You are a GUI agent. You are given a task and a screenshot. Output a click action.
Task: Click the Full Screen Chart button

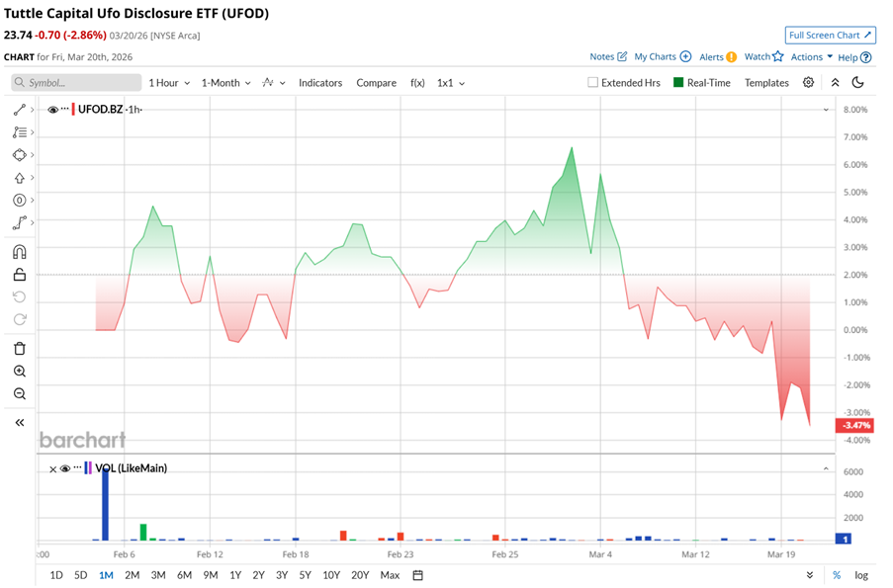tap(830, 35)
